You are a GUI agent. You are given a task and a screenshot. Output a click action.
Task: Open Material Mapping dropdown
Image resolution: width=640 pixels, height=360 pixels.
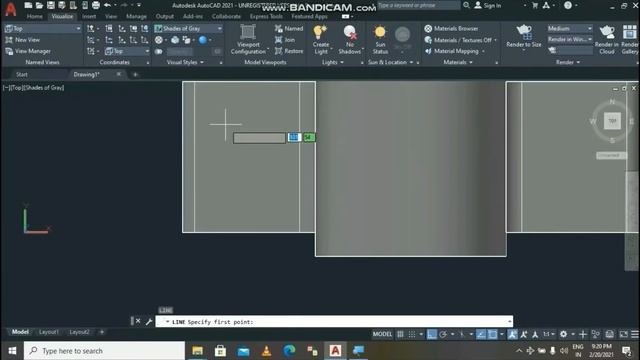(454, 51)
